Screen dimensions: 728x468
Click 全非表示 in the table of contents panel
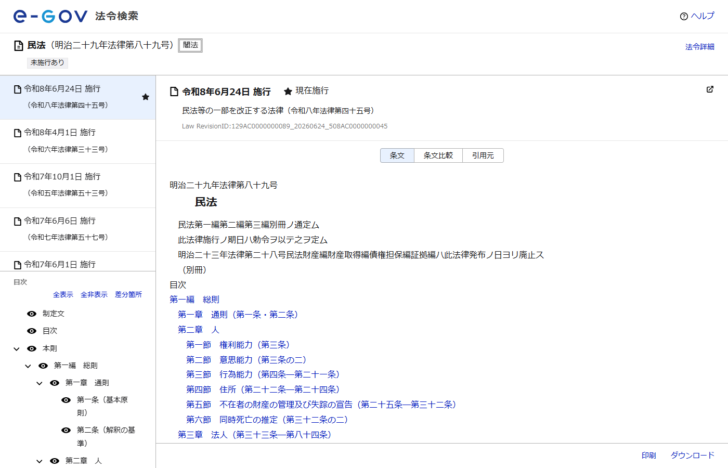point(94,294)
